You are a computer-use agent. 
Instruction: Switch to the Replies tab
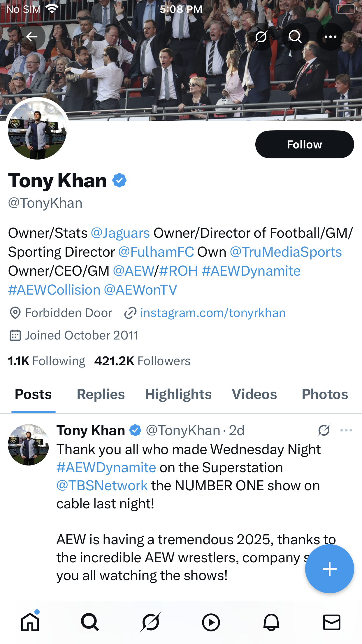[101, 394]
